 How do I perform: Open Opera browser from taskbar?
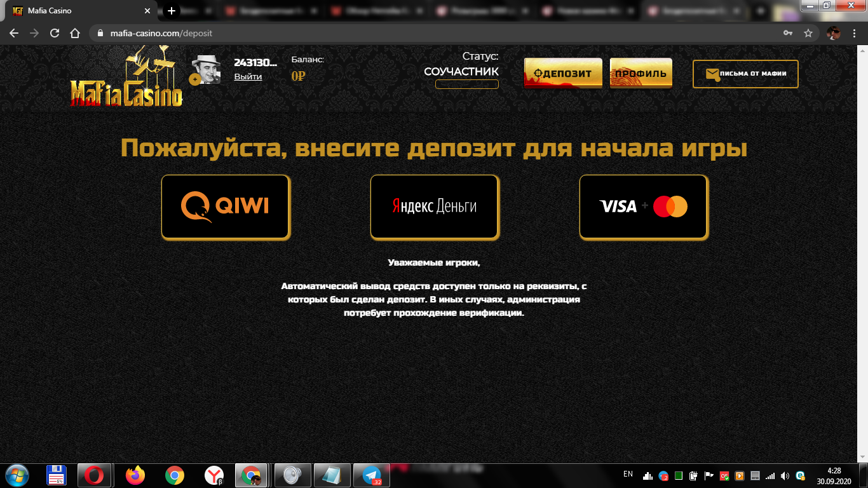[95, 475]
